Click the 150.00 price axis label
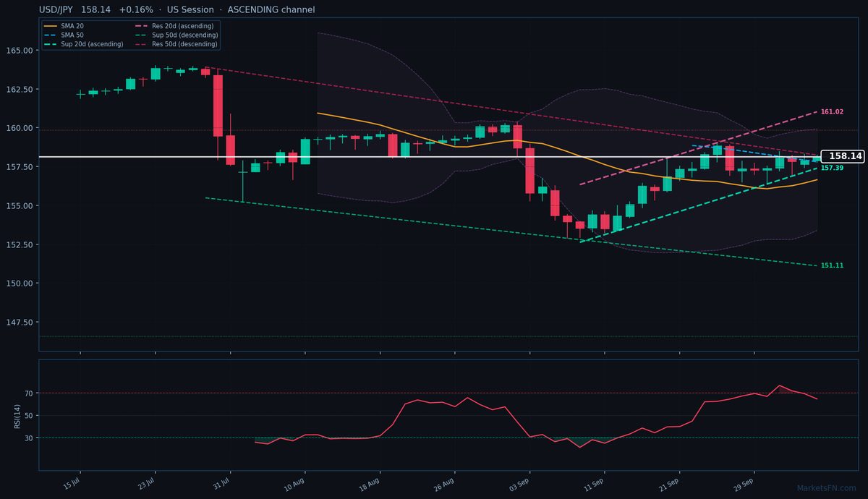 [x=20, y=283]
